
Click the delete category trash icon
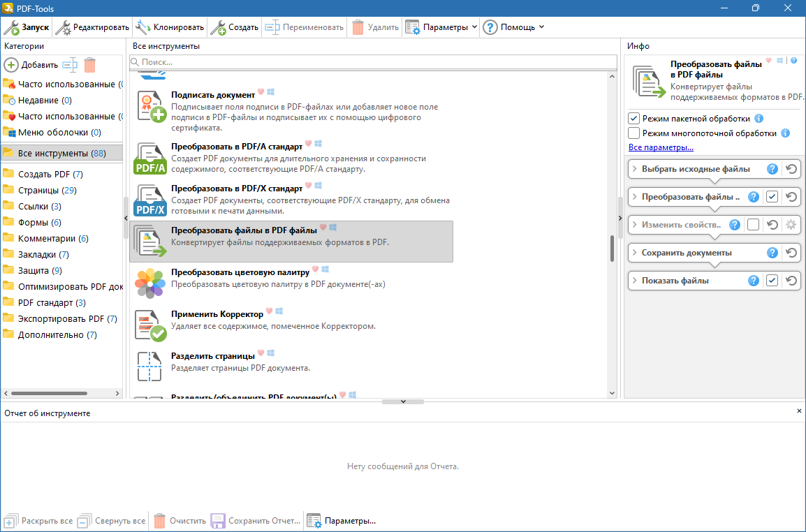[x=90, y=65]
